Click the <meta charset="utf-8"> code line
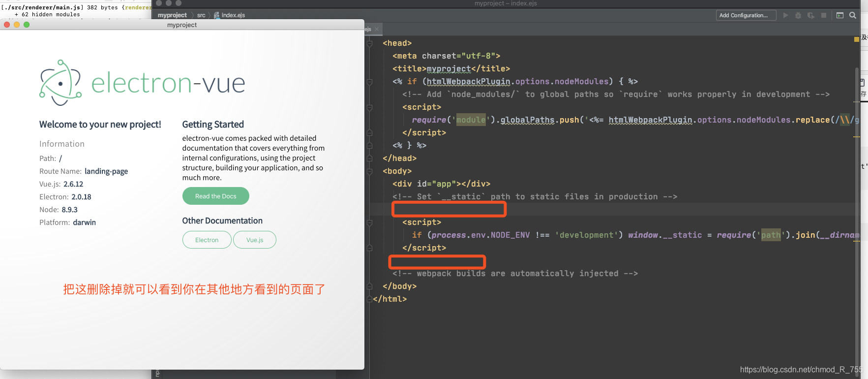The height and width of the screenshot is (379, 868). [x=446, y=56]
